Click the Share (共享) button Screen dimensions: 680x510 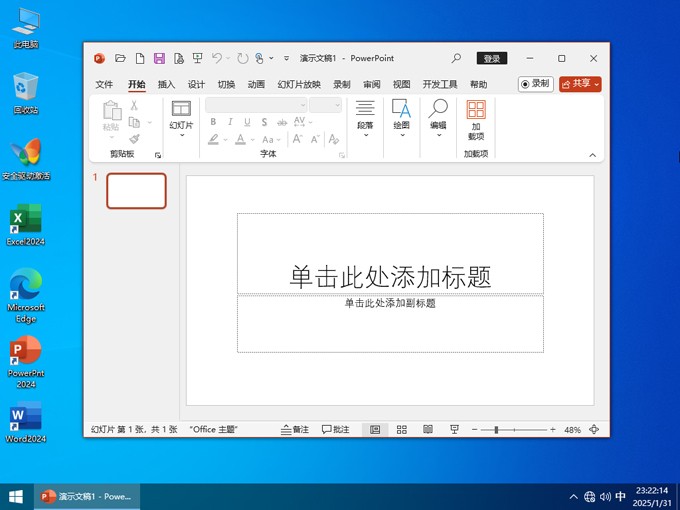click(x=580, y=84)
